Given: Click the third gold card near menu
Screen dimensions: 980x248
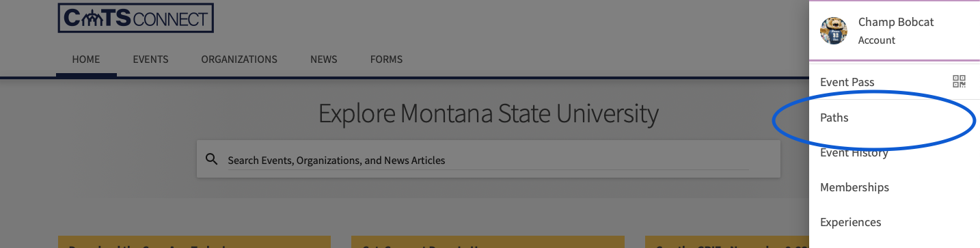Looking at the screenshot, I should pyautogui.click(x=726, y=243).
